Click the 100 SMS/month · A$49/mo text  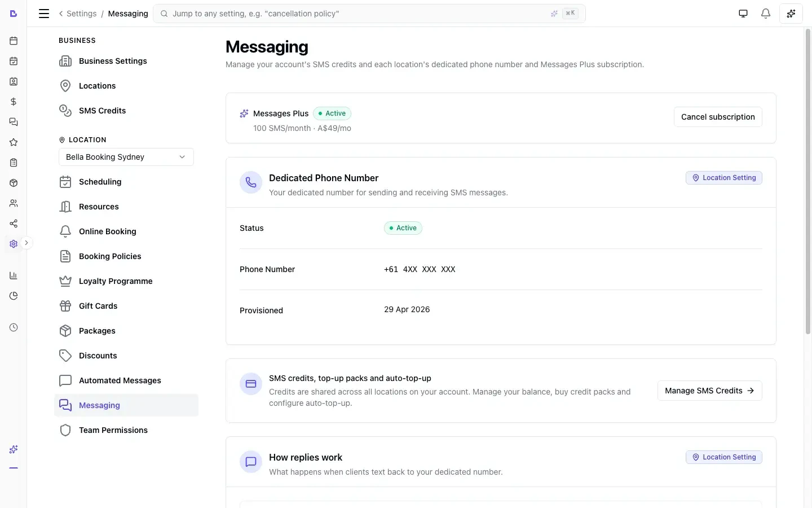(x=302, y=128)
